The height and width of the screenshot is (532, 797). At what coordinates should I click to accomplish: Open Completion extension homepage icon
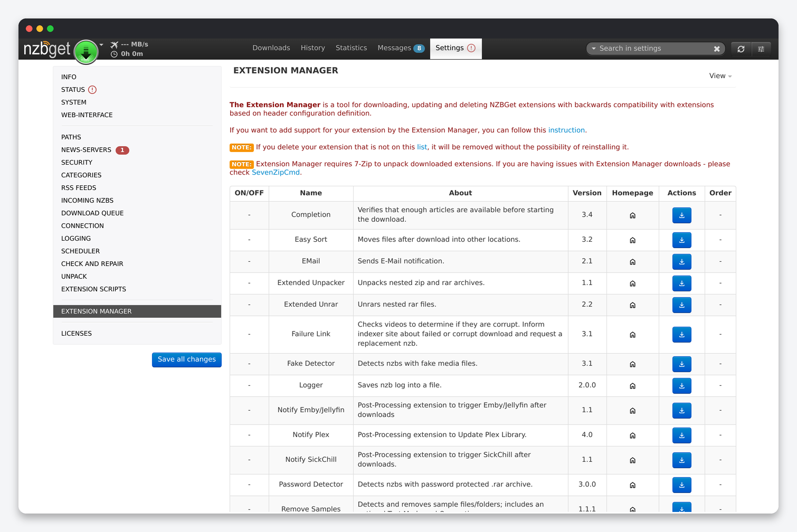pos(632,215)
